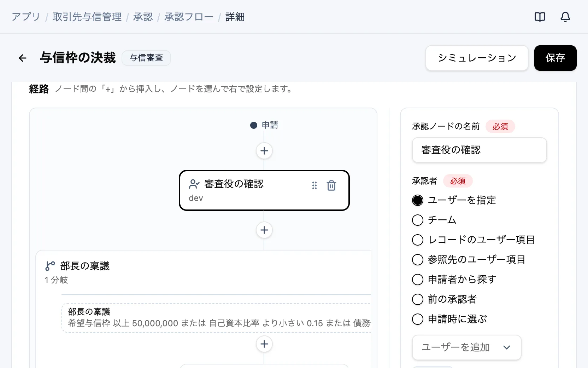Insert a node with plus inside 部長の稟議 branch
This screenshot has height=368, width=588.
pos(264,344)
